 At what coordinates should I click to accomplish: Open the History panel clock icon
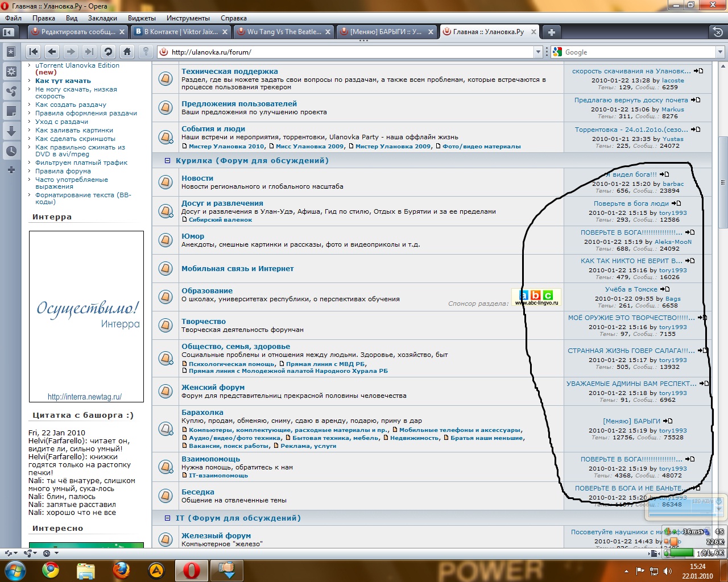tap(11, 151)
